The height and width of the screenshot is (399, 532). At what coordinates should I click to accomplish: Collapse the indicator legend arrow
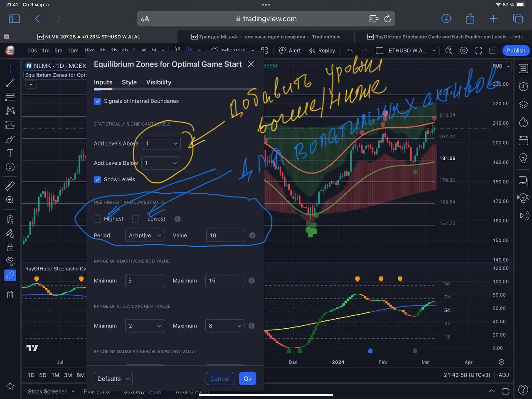(x=31, y=84)
